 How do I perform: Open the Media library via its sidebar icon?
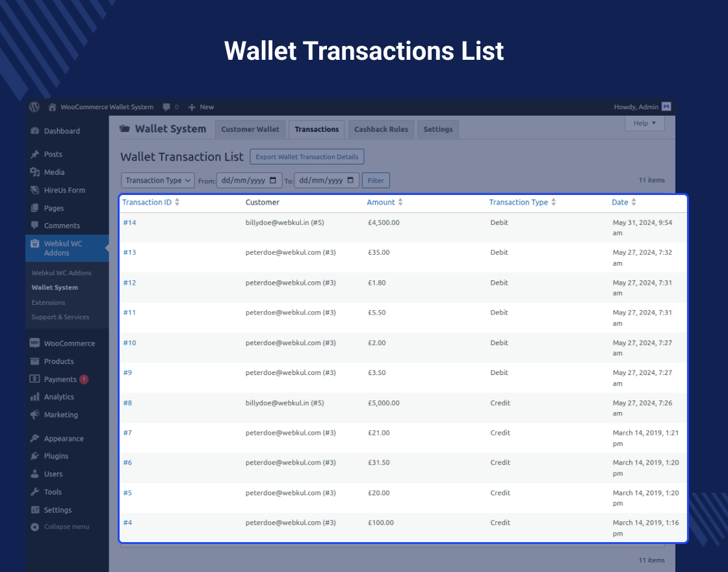34,172
